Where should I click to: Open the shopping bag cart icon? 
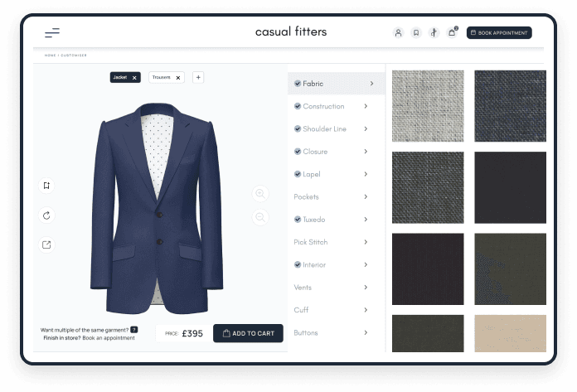452,33
